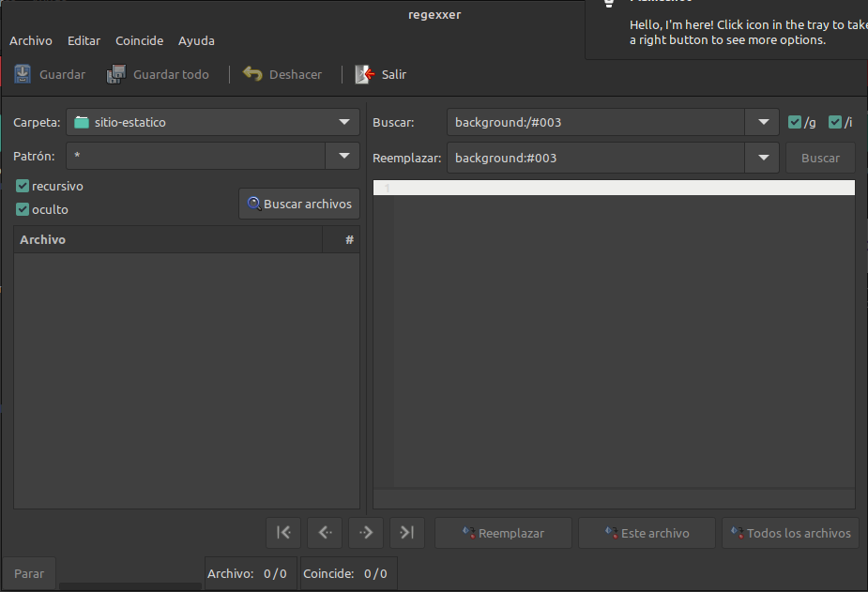Viewport: 868px width, 592px height.
Task: Expand the Reemplazar history dropdown arrow
Action: (763, 158)
